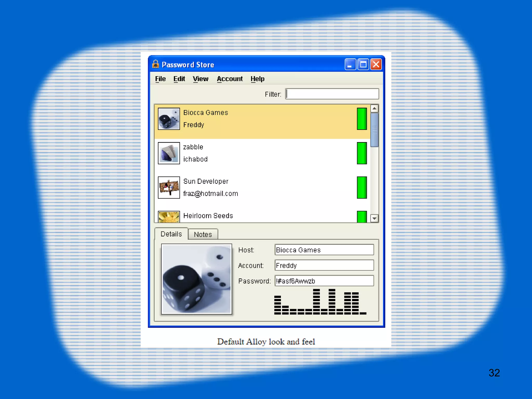Screen dimensions: 532x399
Task: Open the View menu
Action: [x=200, y=79]
